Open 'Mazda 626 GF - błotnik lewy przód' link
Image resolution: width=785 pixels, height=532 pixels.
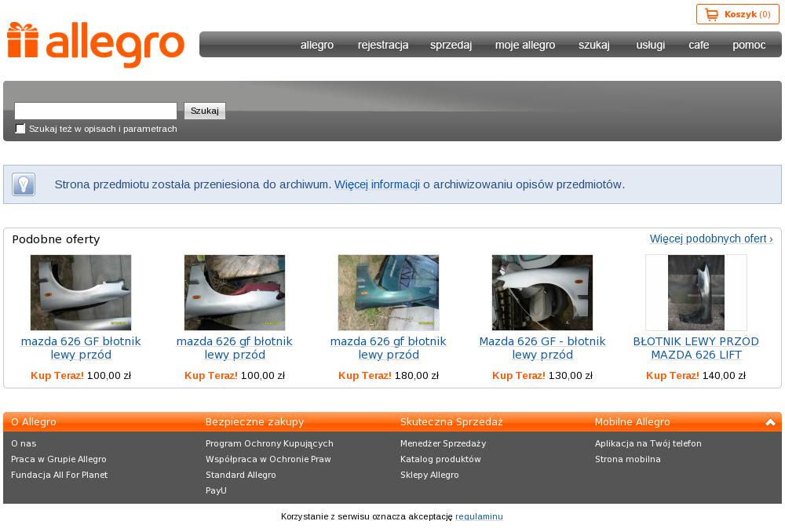pyautogui.click(x=542, y=348)
